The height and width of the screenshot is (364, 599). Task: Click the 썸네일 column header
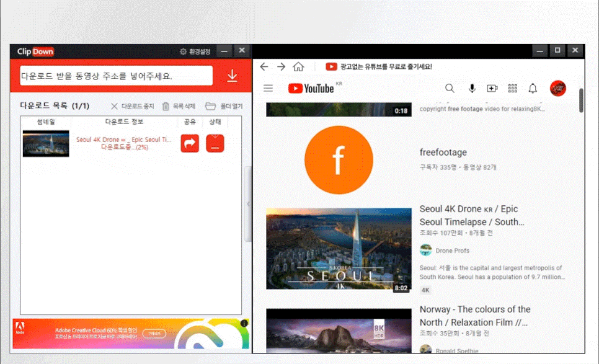pos(46,122)
